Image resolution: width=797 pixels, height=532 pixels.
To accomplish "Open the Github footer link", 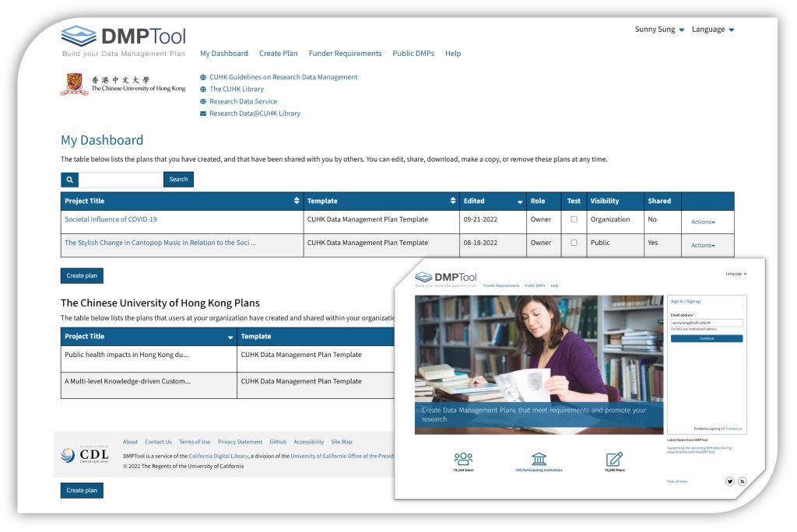I will (278, 442).
